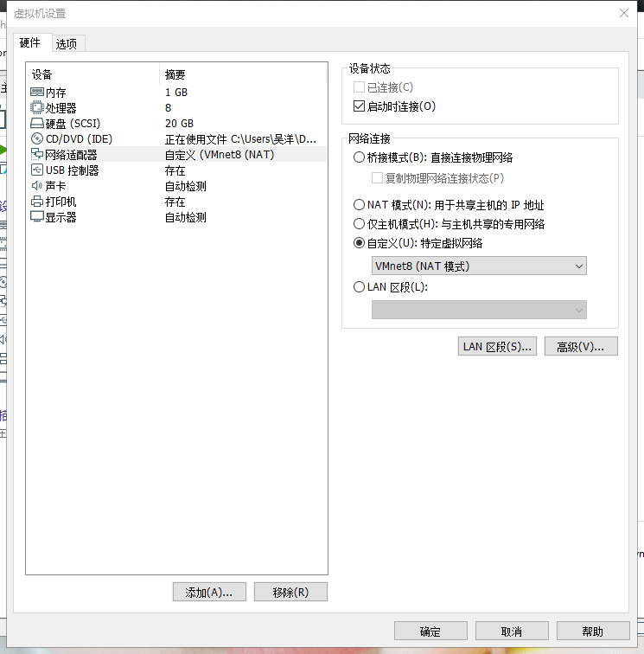
Task: Select the SCSI hard disk icon
Action: 36,123
